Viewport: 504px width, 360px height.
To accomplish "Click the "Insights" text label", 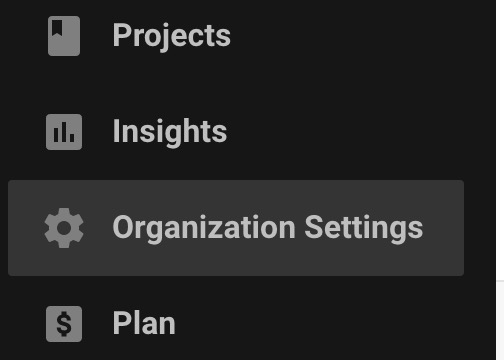I will click(x=170, y=132).
